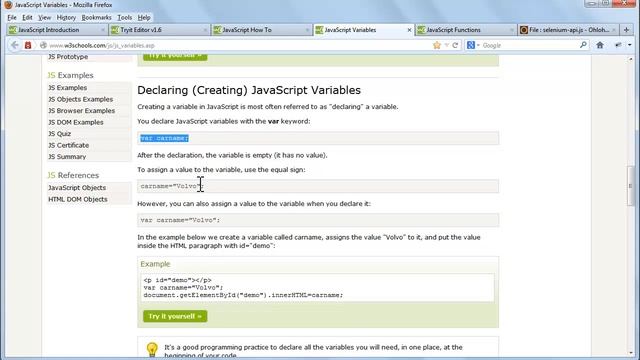Close the Tryit Editor v1.6 tab

click(205, 30)
